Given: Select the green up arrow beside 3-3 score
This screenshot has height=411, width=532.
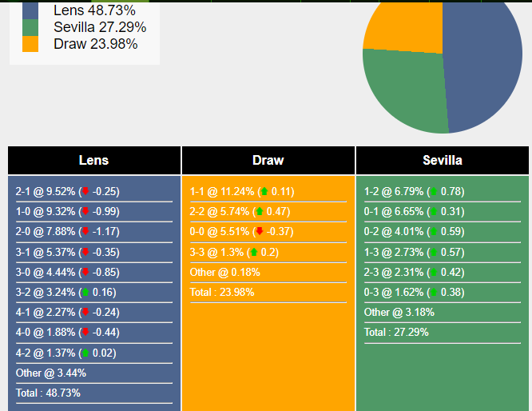Looking at the screenshot, I should click(253, 253).
